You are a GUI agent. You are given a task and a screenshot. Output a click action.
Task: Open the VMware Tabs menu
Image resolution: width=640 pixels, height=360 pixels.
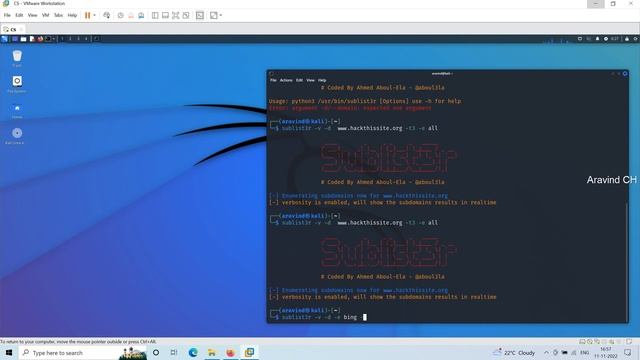[x=58, y=16]
